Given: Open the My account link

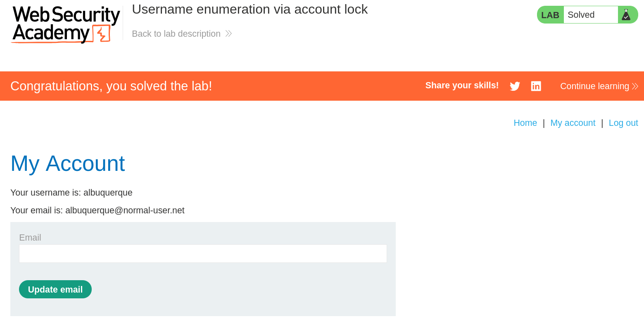Looking at the screenshot, I should click(x=573, y=123).
